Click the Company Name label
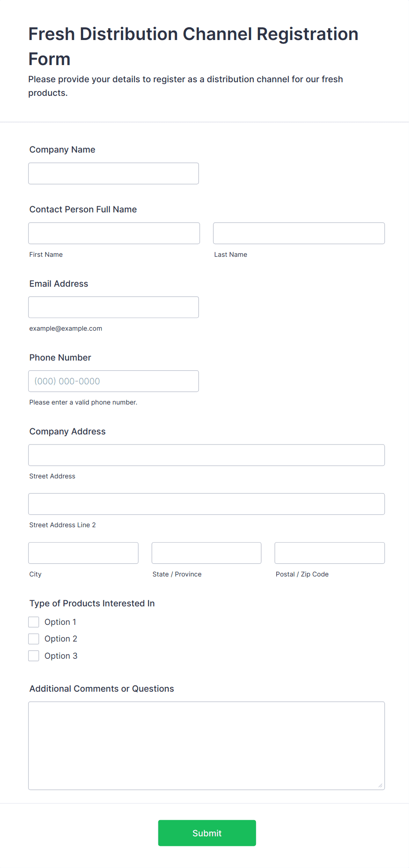The image size is (409, 868). [62, 150]
